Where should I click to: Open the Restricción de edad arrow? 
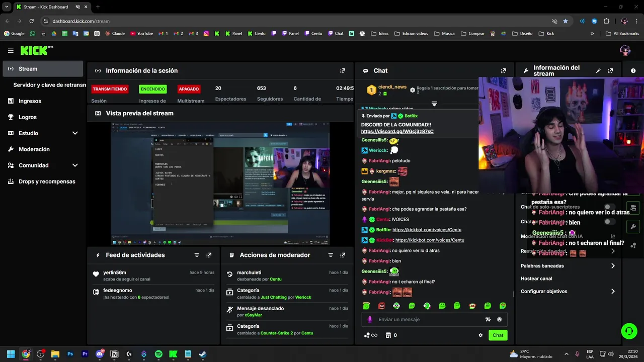point(613,251)
